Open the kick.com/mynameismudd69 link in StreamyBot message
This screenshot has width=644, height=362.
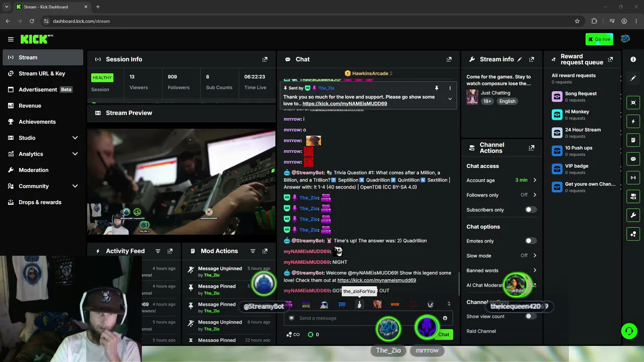click(x=376, y=280)
